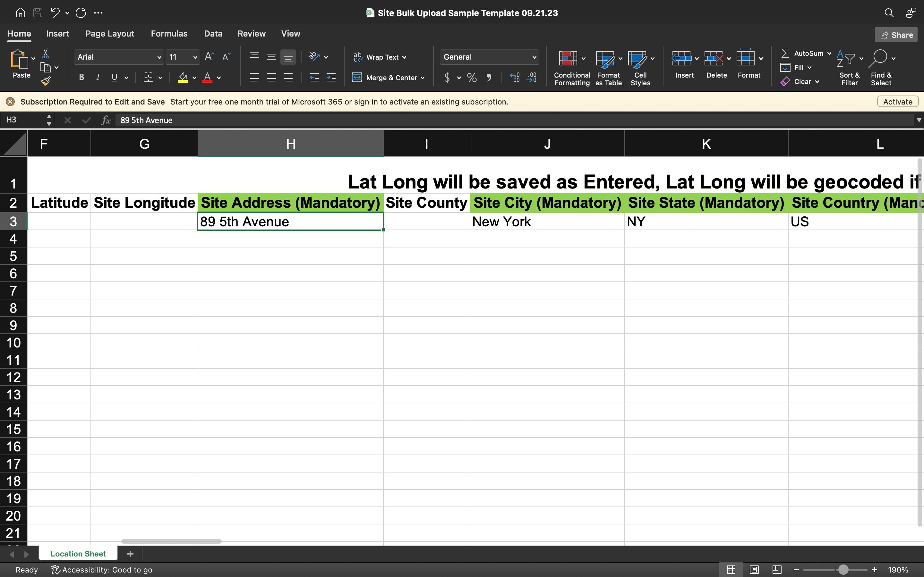Open Find & Select magnifier icon
Viewport: 924px width, 577px height.
(880, 59)
